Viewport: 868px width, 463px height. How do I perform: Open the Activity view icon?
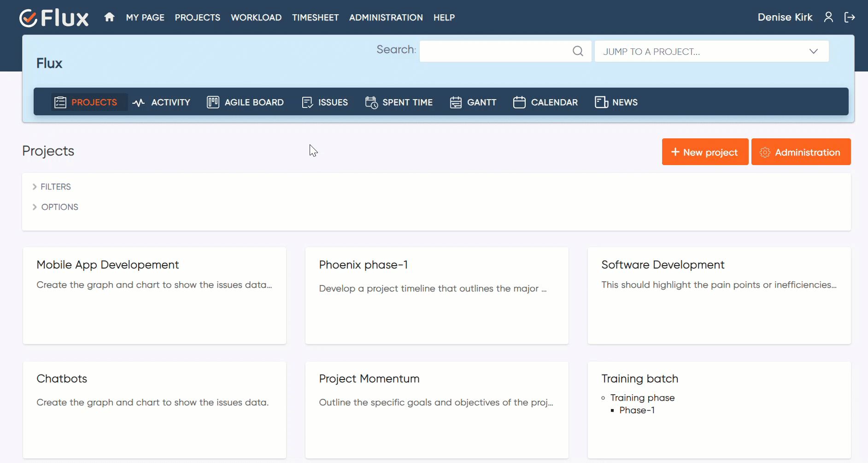coord(138,102)
